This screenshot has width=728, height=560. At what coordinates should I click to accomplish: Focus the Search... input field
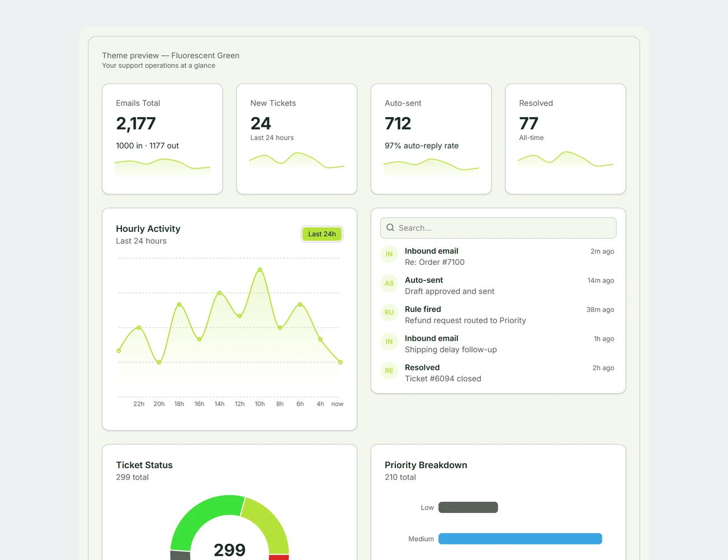click(x=498, y=228)
